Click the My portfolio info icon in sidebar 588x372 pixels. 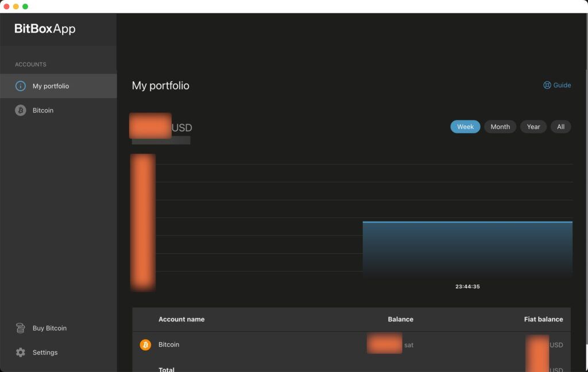coord(20,86)
